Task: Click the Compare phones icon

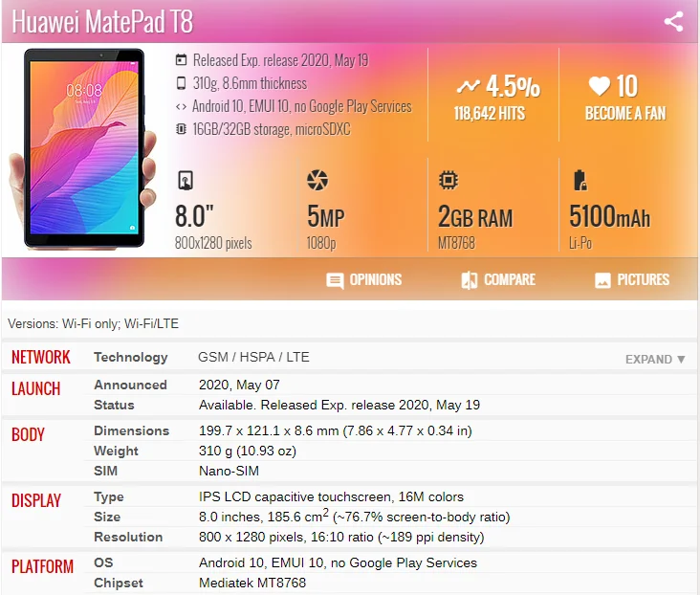Action: click(470, 280)
